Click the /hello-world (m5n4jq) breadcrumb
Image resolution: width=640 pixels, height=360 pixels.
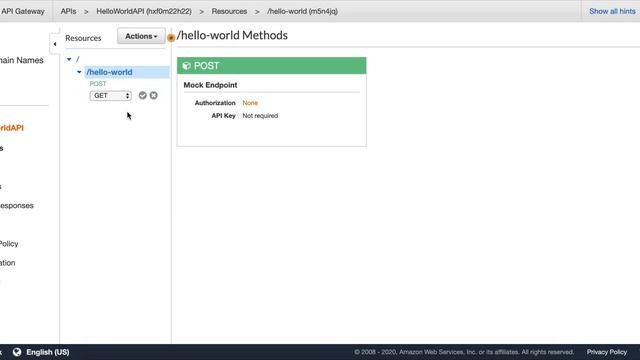[302, 11]
